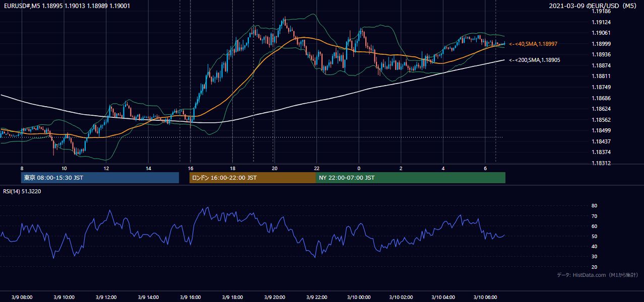Click the 3/10 02:00 time label
644x302 pixels.
tap(401, 297)
